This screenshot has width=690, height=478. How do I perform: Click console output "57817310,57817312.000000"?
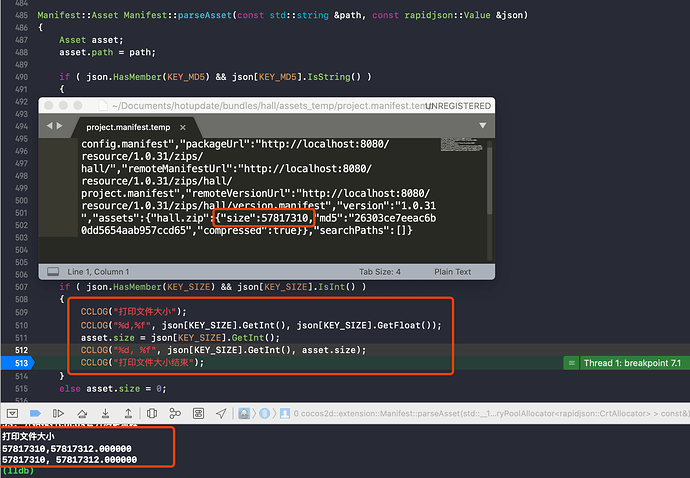coord(67,449)
